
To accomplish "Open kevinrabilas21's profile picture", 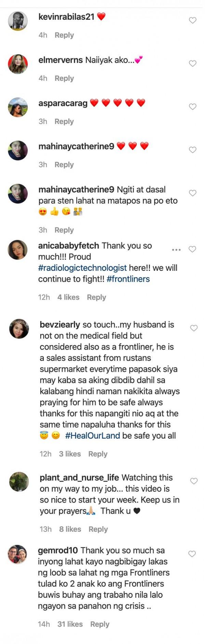I will click(x=18, y=21).
